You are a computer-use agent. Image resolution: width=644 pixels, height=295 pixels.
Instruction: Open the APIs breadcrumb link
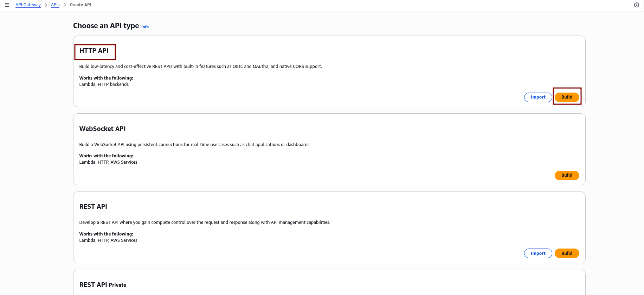click(55, 5)
